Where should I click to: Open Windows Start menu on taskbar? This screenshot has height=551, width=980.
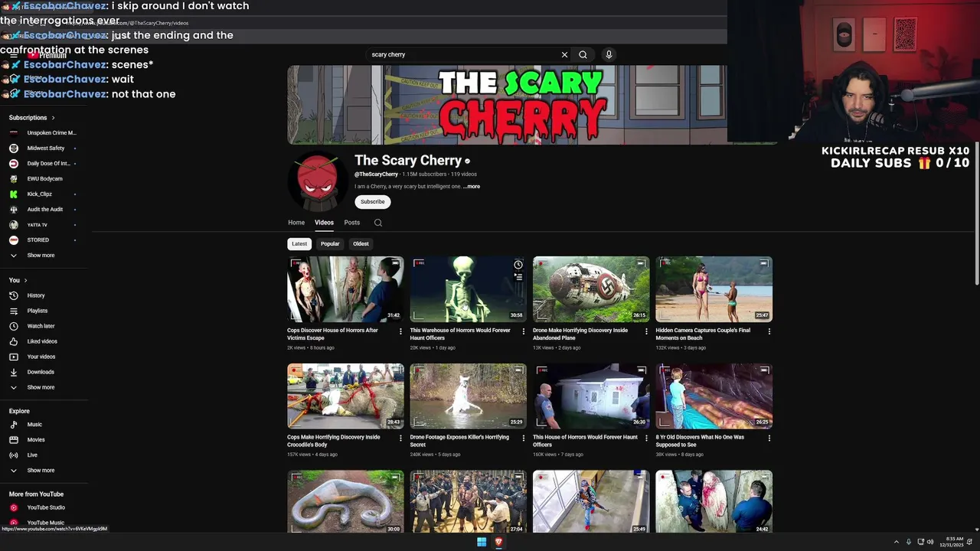tap(482, 542)
